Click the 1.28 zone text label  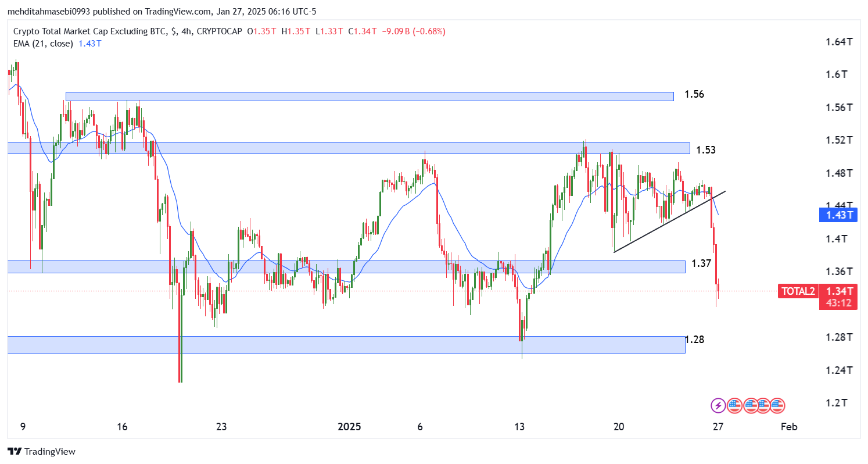point(695,339)
